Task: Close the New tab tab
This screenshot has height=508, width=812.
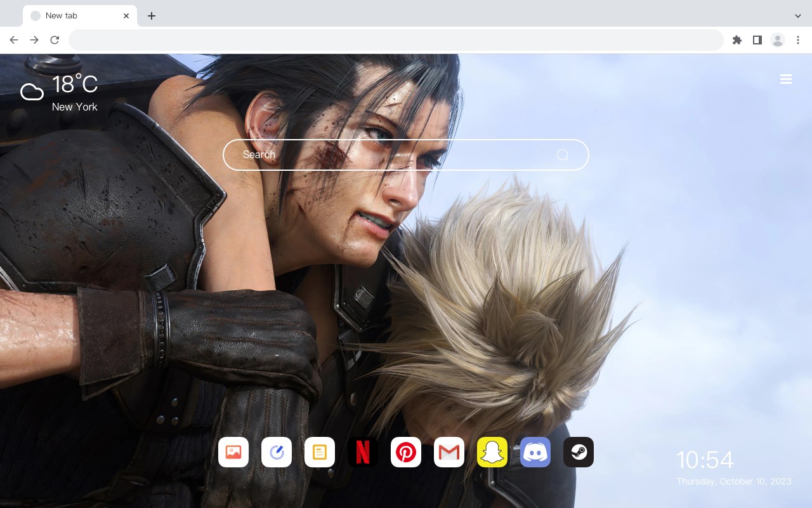Action: click(x=126, y=16)
